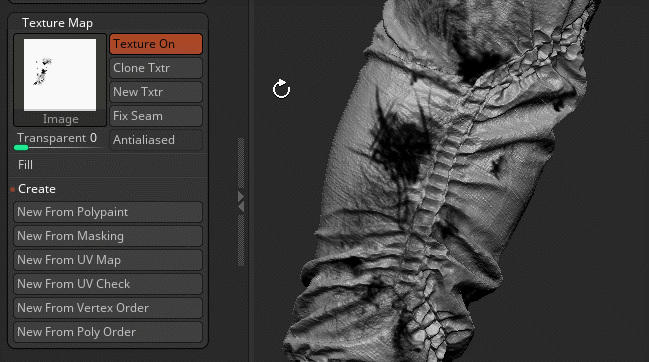Image resolution: width=649 pixels, height=362 pixels.
Task: Click New From Poly Order
Action: coord(108,332)
